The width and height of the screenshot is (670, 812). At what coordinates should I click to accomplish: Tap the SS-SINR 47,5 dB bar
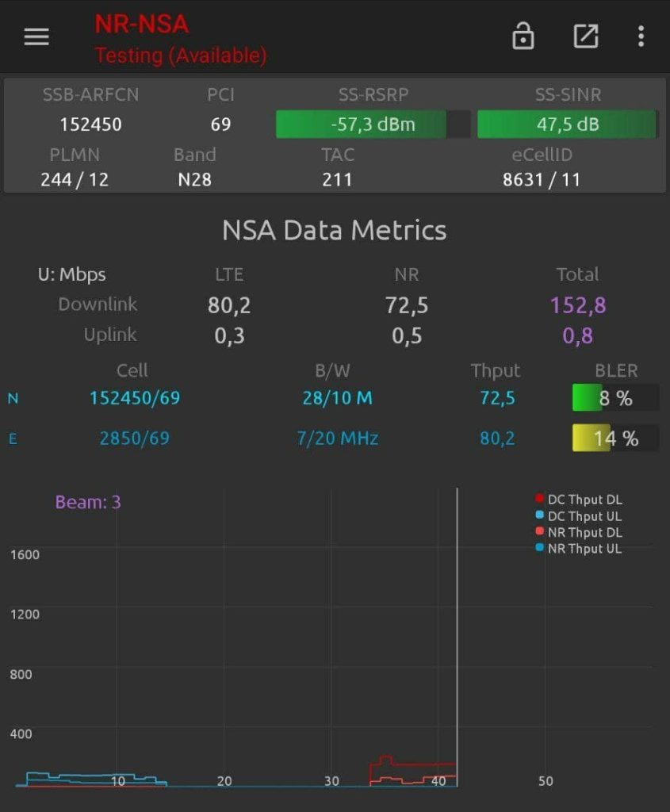(x=567, y=124)
